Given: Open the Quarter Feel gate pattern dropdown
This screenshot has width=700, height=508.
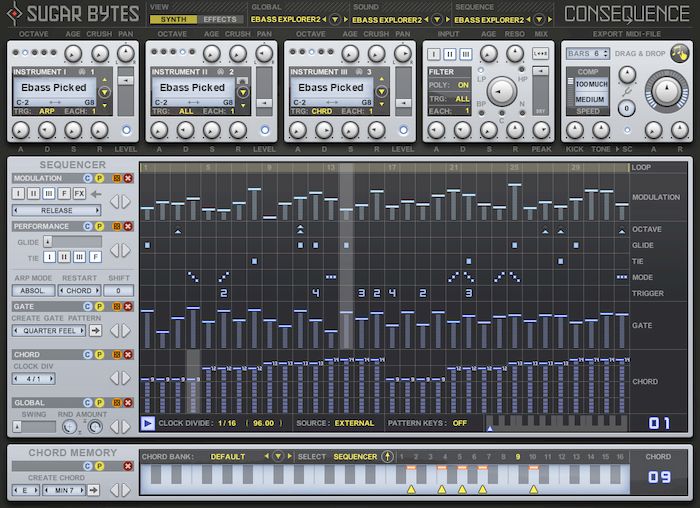Looking at the screenshot, I should [x=50, y=330].
